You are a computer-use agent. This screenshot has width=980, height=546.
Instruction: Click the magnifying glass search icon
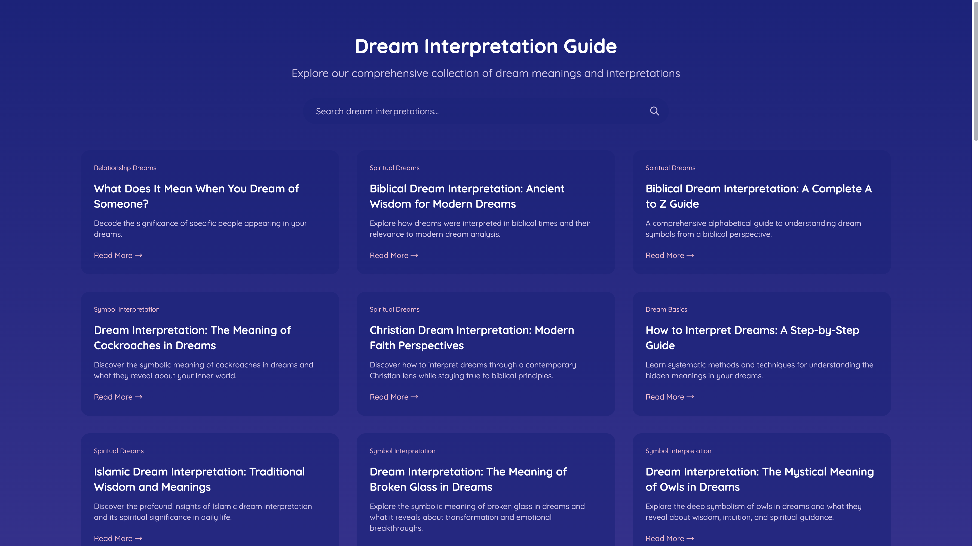pos(654,111)
